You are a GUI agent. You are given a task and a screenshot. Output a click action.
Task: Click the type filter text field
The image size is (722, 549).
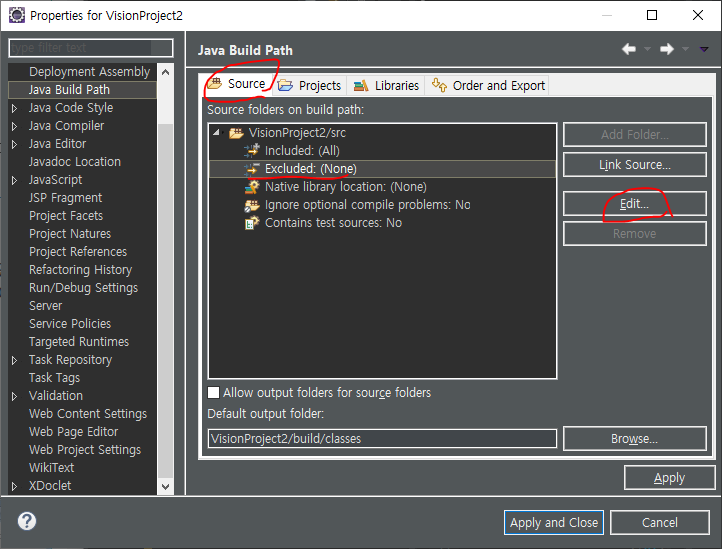point(91,48)
